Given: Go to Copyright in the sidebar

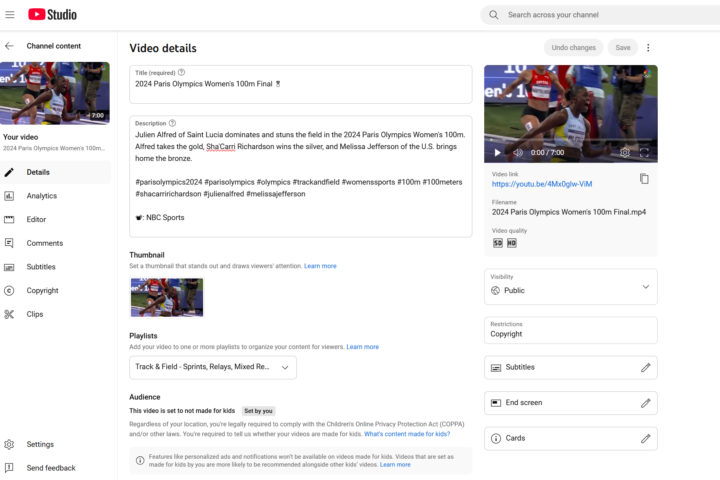Looking at the screenshot, I should [x=42, y=291].
